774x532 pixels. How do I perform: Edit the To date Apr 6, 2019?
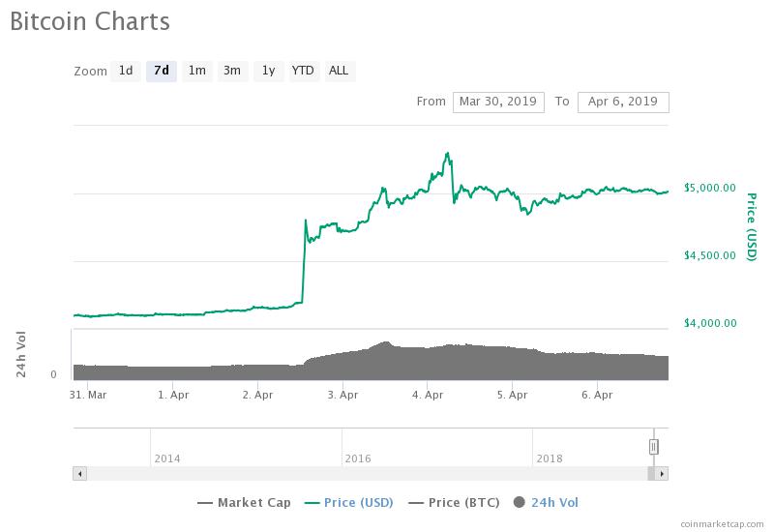click(623, 103)
